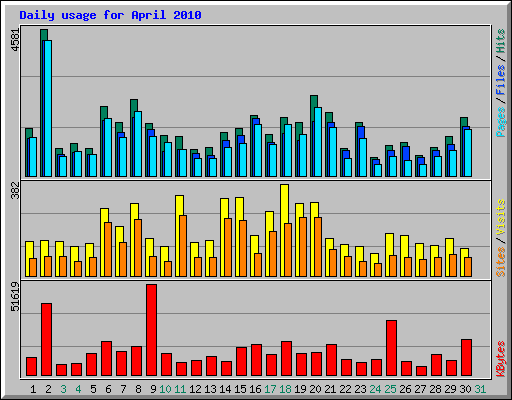Click day label 27 on x-axis
The height and width of the screenshot is (400, 512).
[x=420, y=389]
